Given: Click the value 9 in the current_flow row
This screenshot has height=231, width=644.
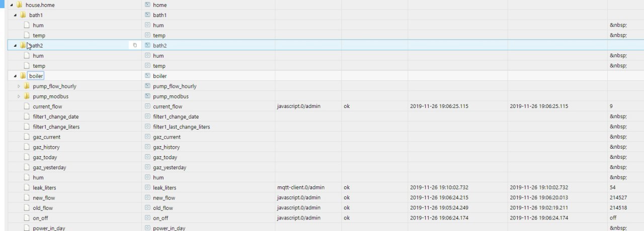Looking at the screenshot, I should pyautogui.click(x=611, y=106).
